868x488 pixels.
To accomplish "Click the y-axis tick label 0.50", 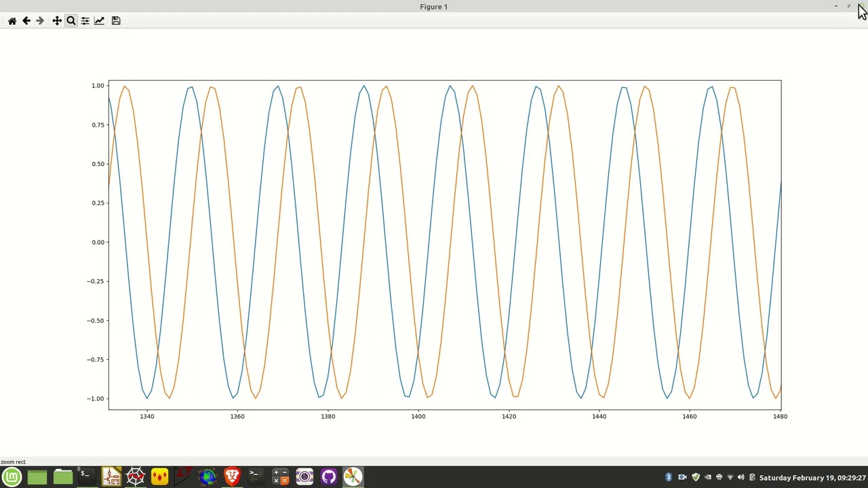I will (98, 164).
